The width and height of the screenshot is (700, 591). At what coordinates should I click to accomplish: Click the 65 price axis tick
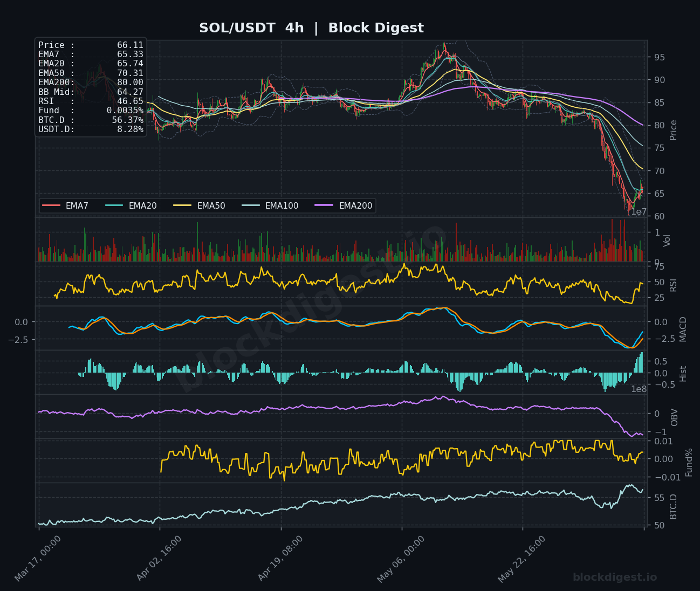[x=660, y=194]
